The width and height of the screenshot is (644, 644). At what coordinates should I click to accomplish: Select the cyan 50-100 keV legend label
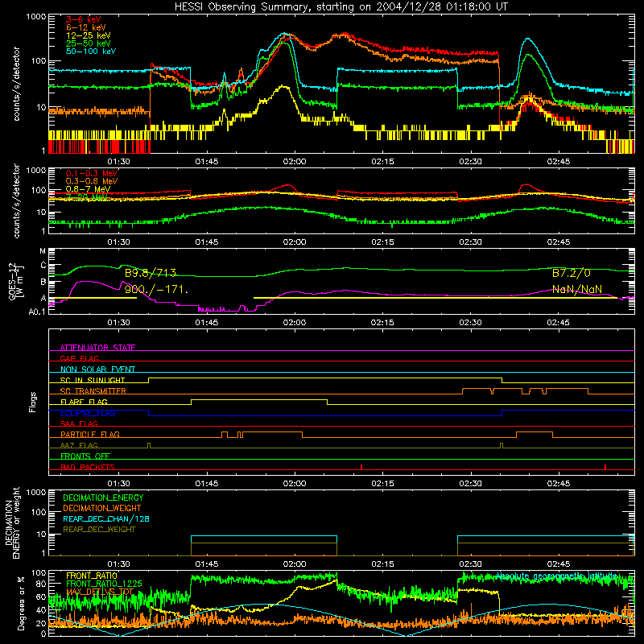91,52
